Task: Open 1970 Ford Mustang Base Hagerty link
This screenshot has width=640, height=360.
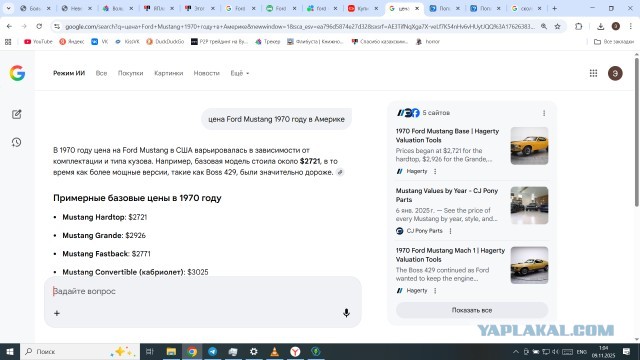Action: [x=447, y=136]
